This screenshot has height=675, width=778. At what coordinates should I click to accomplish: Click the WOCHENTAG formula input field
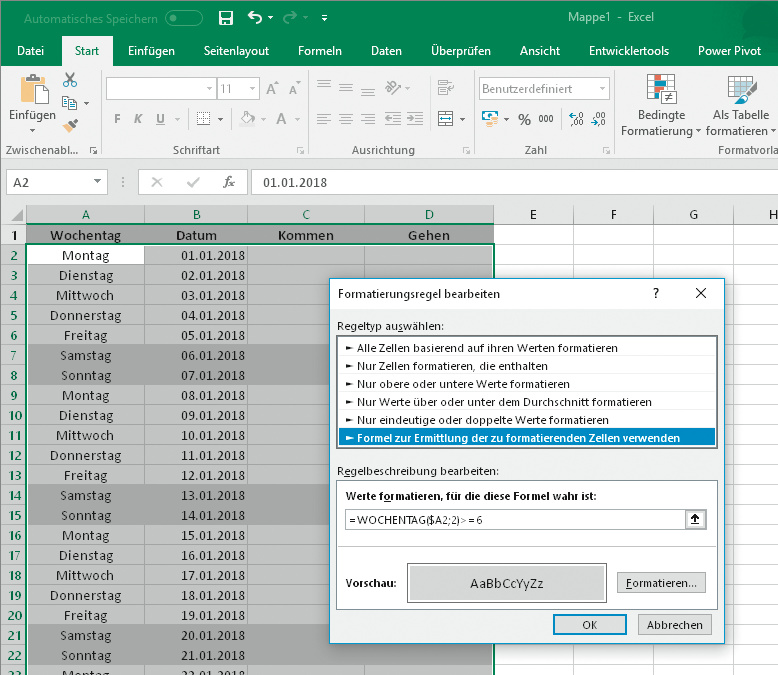(x=510, y=519)
